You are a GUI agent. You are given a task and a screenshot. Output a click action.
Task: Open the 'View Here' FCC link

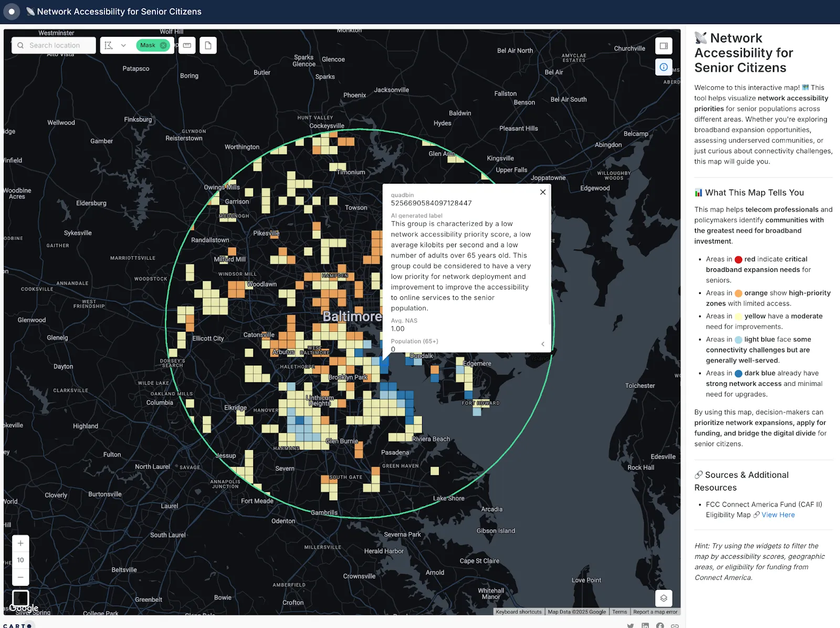[778, 515]
